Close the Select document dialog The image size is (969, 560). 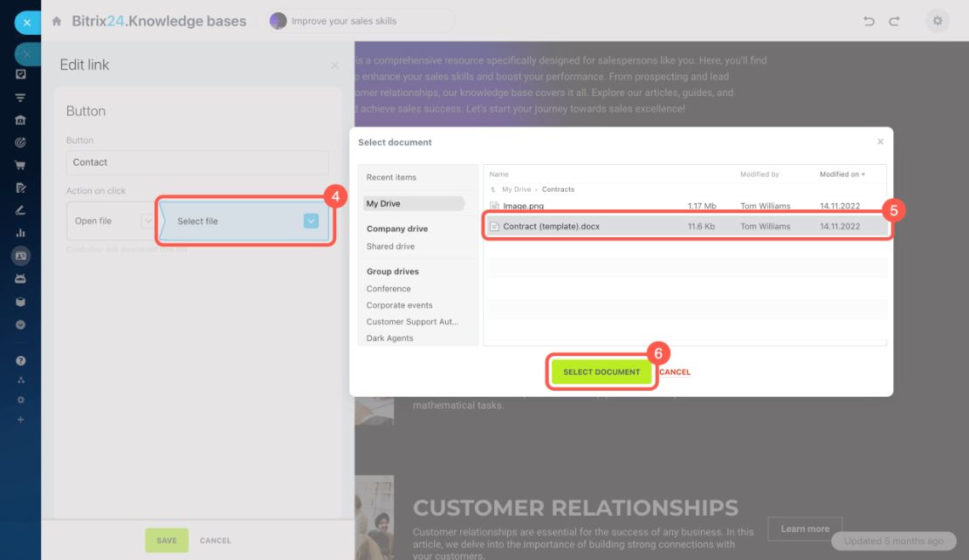tap(880, 142)
